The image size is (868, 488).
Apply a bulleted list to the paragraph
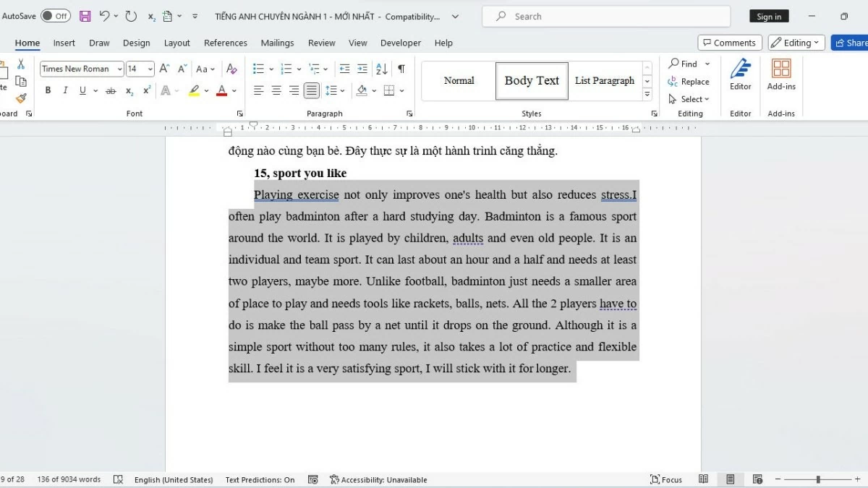[x=258, y=69]
